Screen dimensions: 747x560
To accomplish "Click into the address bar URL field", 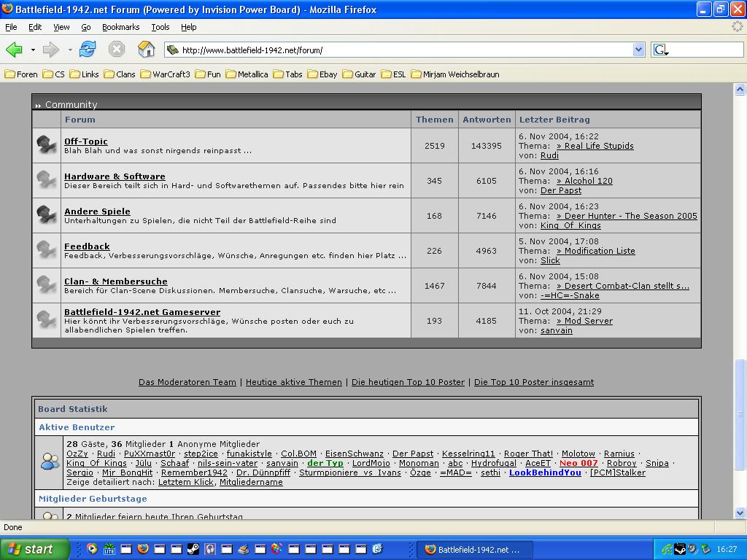I will pyautogui.click(x=405, y=50).
